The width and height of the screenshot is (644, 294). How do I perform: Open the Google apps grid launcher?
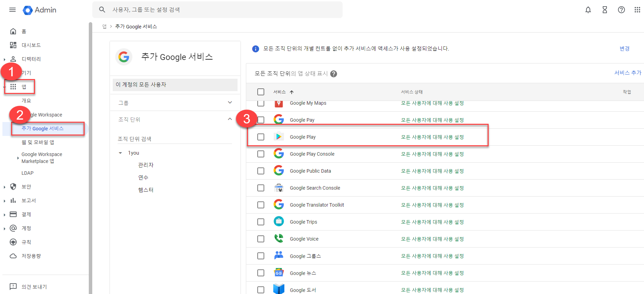637,10
